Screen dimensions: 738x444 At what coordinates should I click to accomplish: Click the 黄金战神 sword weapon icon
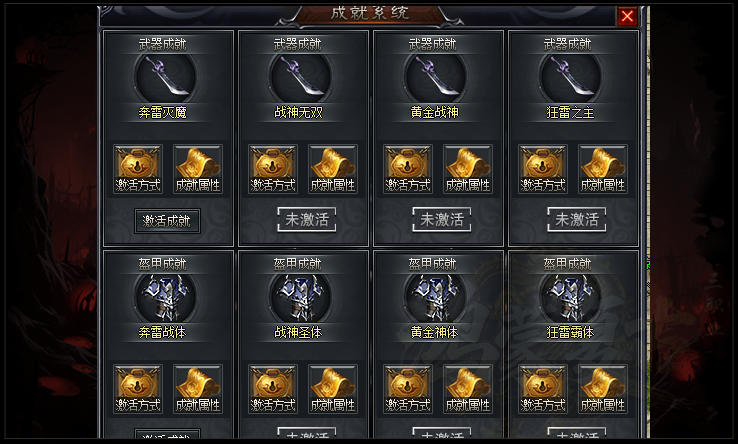click(435, 77)
